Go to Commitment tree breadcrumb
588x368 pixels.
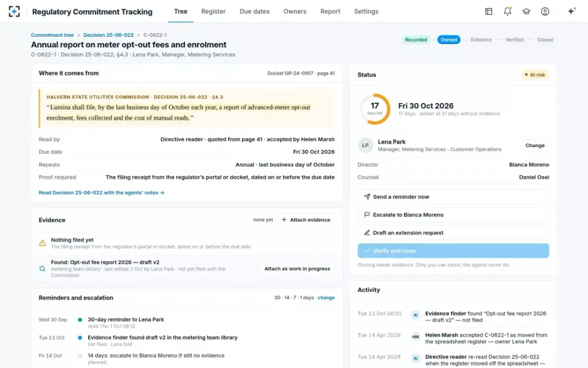(52, 35)
